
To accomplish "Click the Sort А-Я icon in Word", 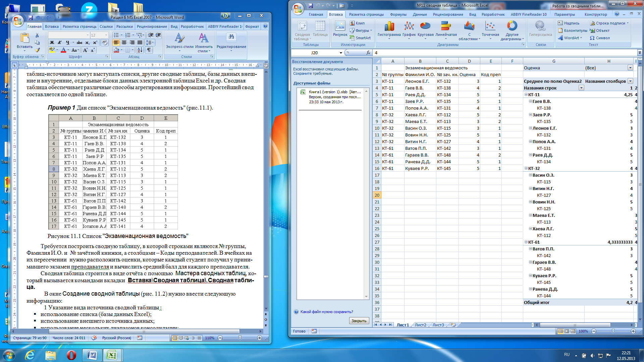I will pos(140,50).
